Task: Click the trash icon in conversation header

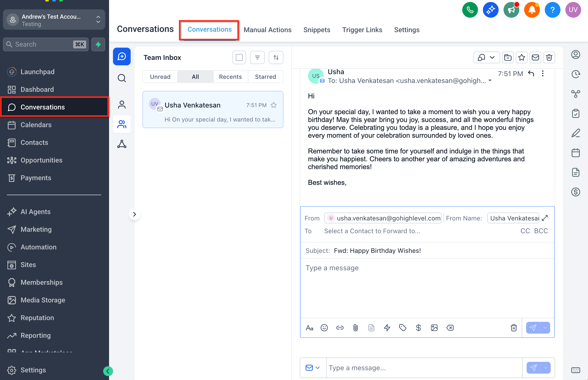Action: click(549, 57)
